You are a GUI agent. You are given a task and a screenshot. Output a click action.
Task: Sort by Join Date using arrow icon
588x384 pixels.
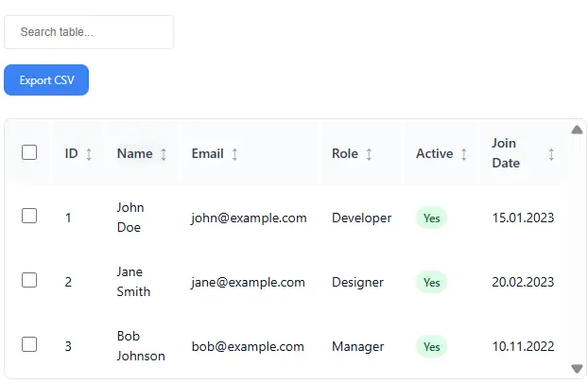[551, 154]
